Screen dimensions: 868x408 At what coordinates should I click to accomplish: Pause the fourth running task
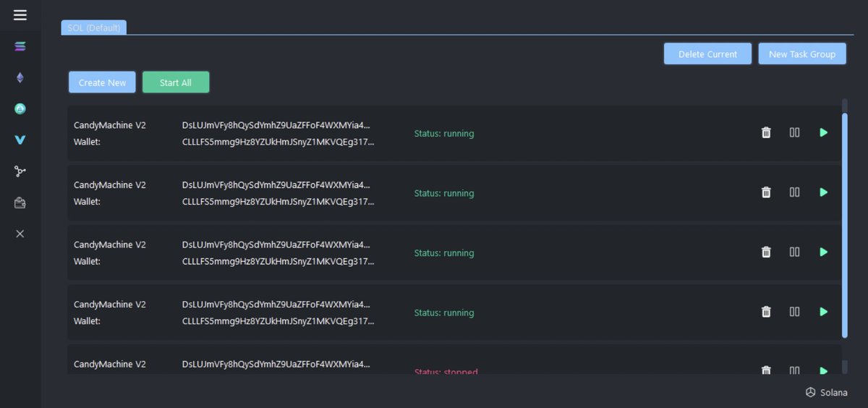click(794, 312)
